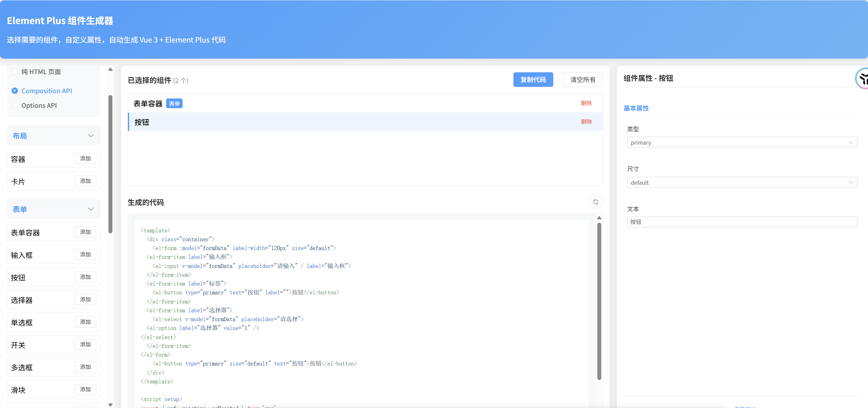Click the sidebar scroll-down arrow

point(110,405)
